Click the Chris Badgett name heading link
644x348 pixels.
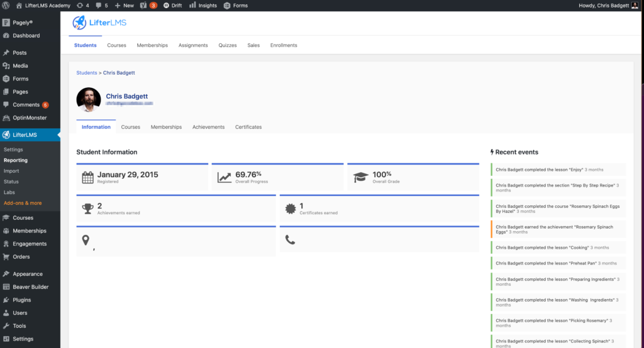(127, 96)
